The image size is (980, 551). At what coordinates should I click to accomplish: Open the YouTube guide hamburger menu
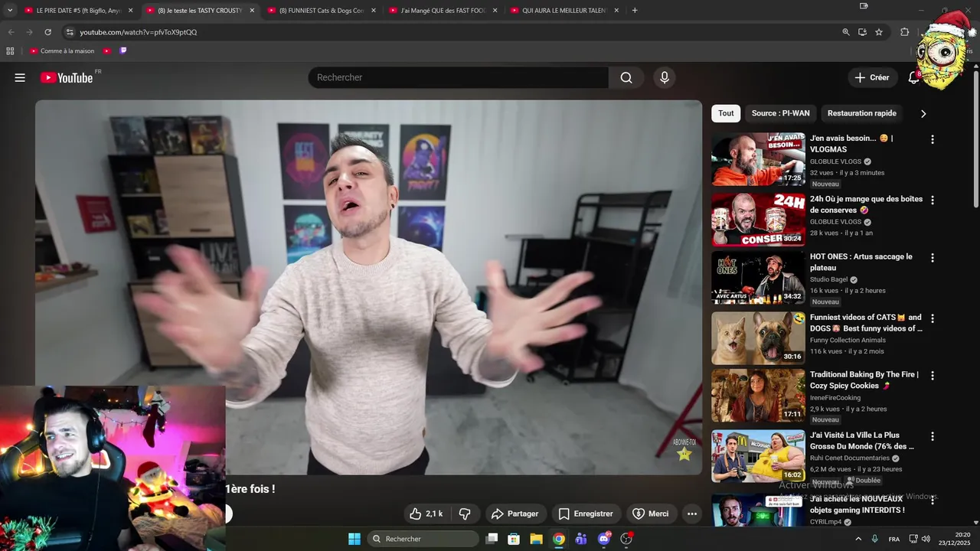pos(20,77)
